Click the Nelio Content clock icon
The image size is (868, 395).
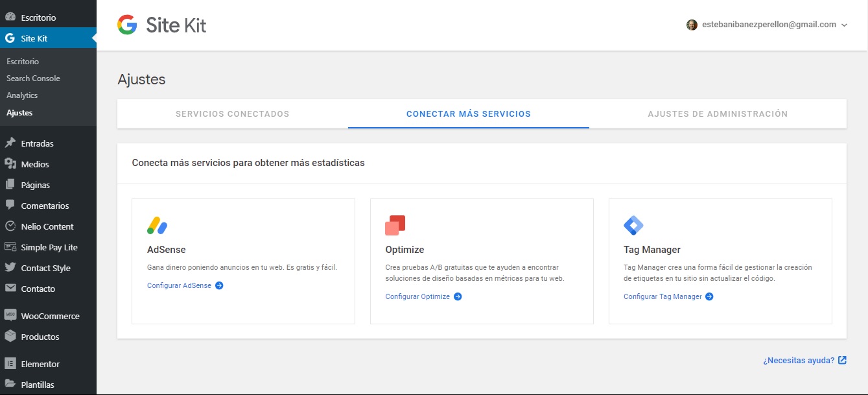[x=10, y=226]
